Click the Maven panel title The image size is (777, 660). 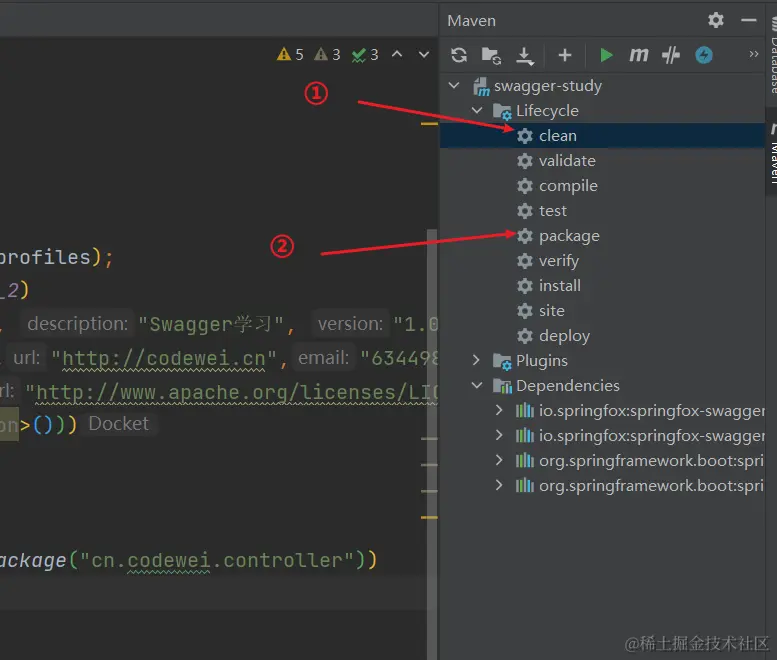pyautogui.click(x=471, y=21)
